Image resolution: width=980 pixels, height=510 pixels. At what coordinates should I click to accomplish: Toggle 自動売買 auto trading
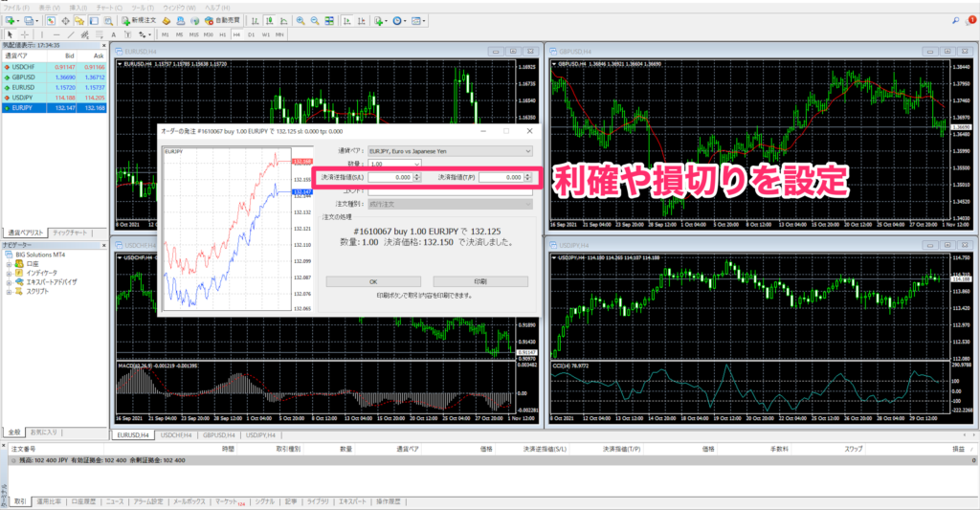tap(222, 21)
